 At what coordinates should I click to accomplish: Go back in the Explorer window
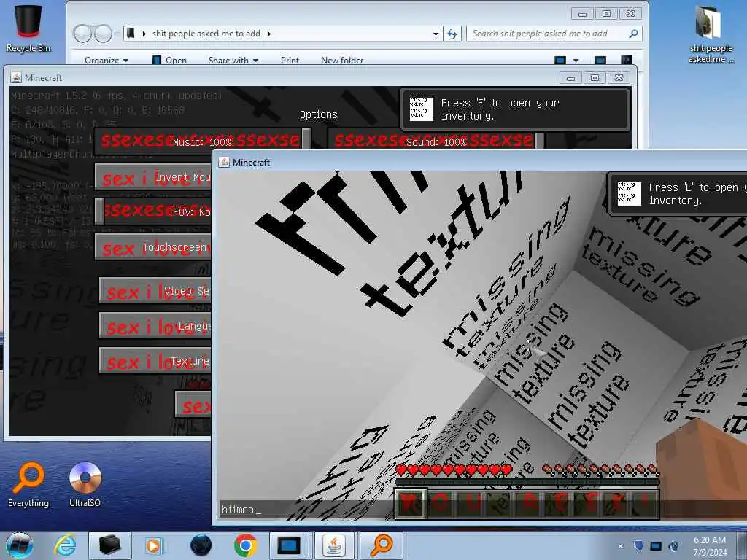click(82, 34)
